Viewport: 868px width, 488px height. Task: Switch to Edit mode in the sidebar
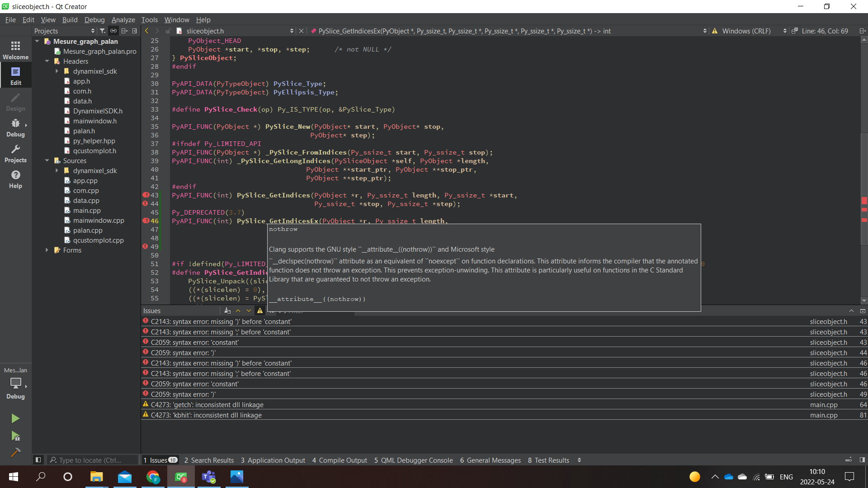pos(15,75)
